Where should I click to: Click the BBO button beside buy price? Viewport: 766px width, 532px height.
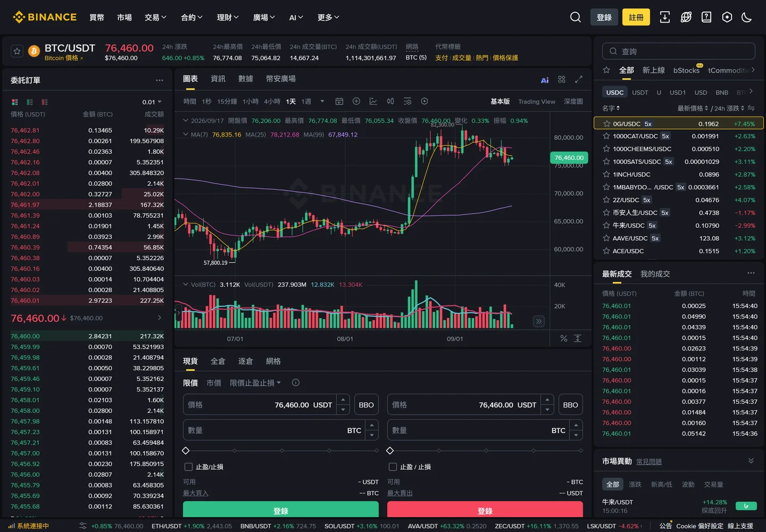(x=367, y=405)
